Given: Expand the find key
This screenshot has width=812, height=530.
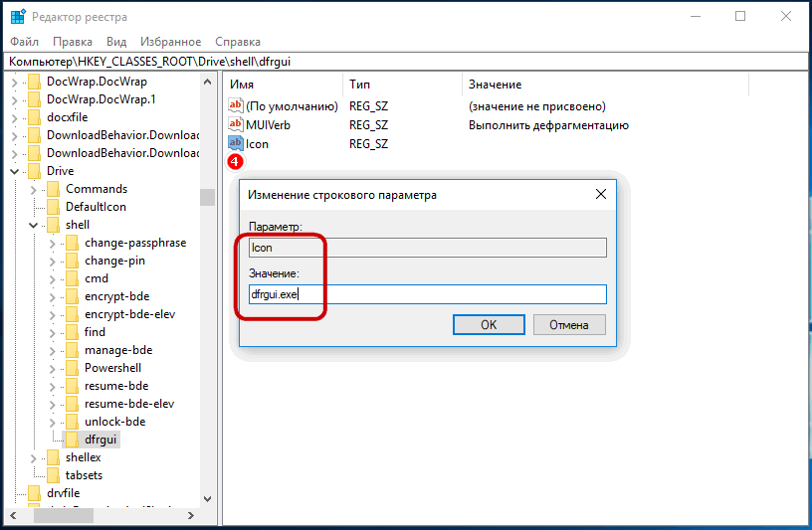Looking at the screenshot, I should click(x=53, y=333).
